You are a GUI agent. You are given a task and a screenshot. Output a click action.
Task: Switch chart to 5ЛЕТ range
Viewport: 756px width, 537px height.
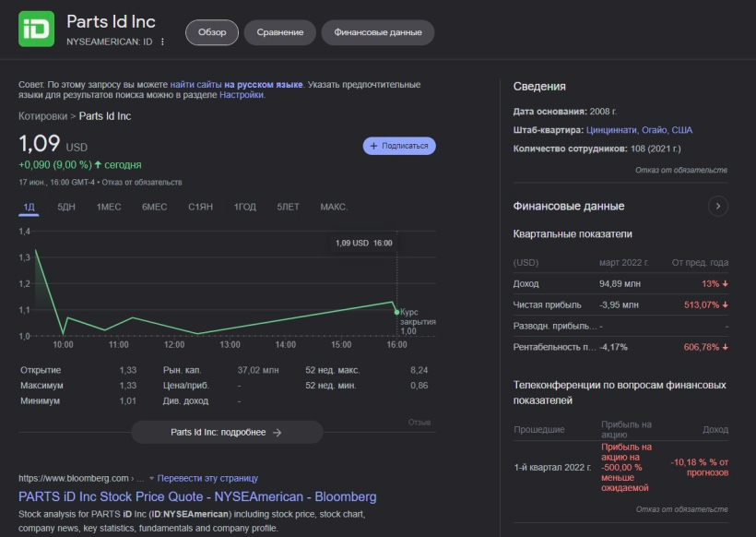[x=288, y=207]
